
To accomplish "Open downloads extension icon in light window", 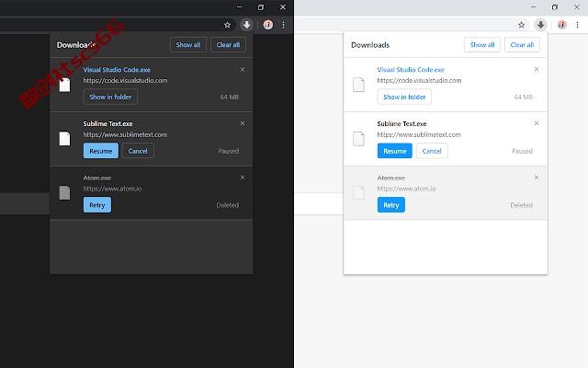I will tap(541, 25).
